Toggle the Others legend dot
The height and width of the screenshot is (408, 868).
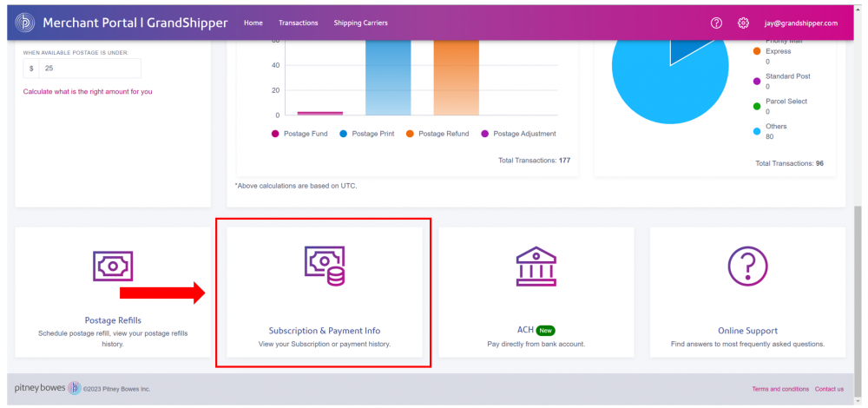tap(757, 132)
